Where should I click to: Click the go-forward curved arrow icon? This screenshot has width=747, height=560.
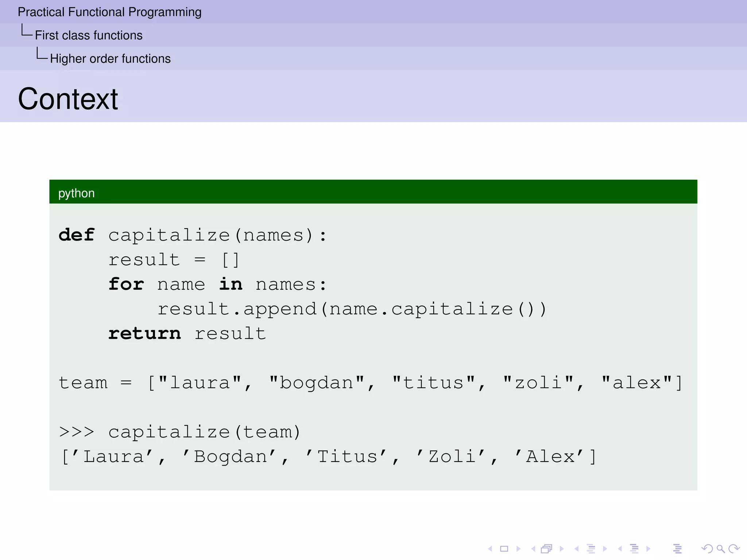click(734, 548)
